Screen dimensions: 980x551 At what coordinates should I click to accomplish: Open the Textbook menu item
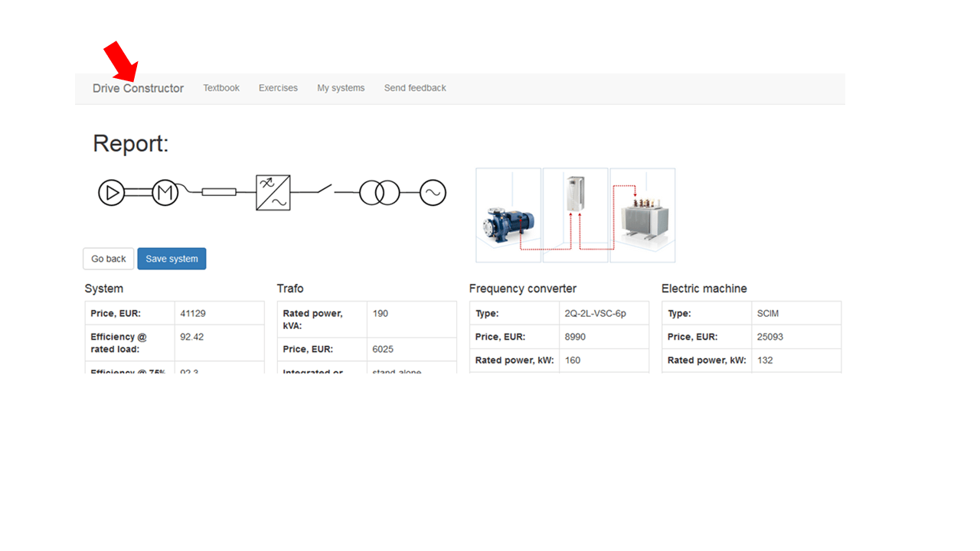[x=221, y=88]
